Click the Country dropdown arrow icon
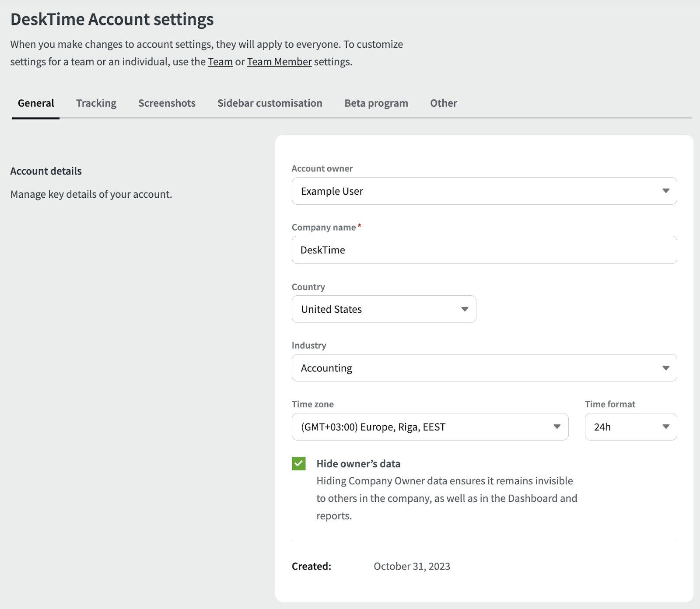The height and width of the screenshot is (609, 700). 465,309
